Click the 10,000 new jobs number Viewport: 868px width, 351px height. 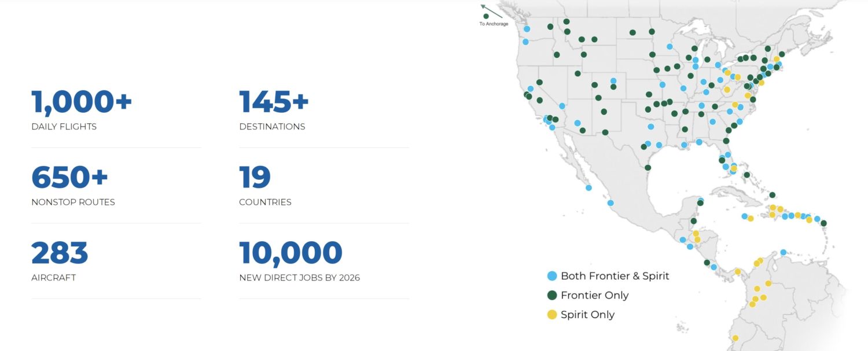pyautogui.click(x=290, y=253)
